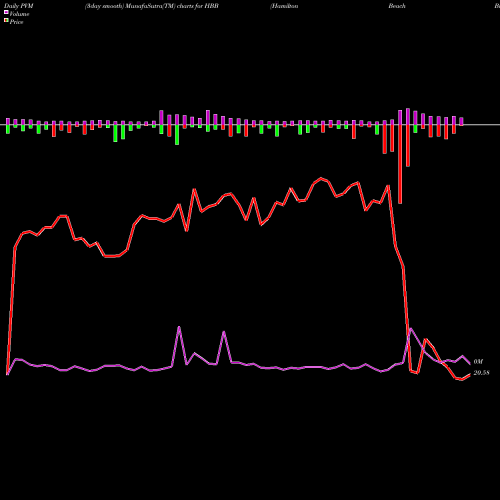Click the '0M' volume value label
500x500 pixels.
478,362
